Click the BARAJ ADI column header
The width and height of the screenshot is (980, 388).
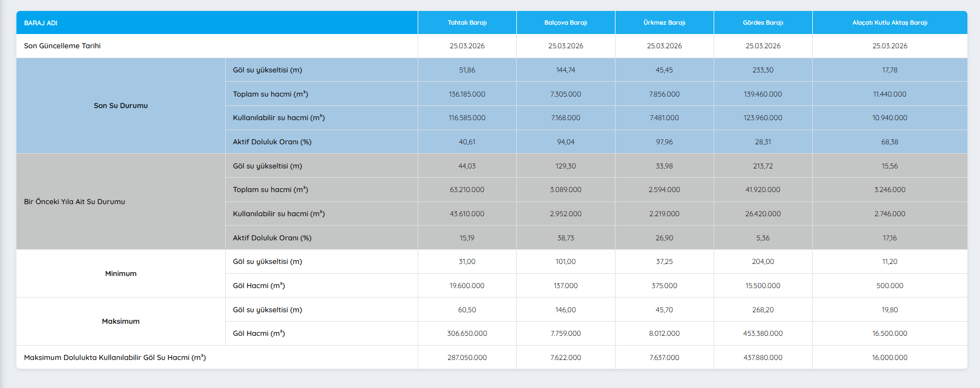coord(41,23)
